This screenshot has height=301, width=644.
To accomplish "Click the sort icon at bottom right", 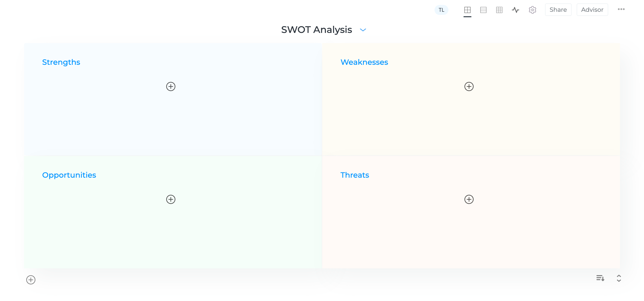I will click(x=600, y=278).
